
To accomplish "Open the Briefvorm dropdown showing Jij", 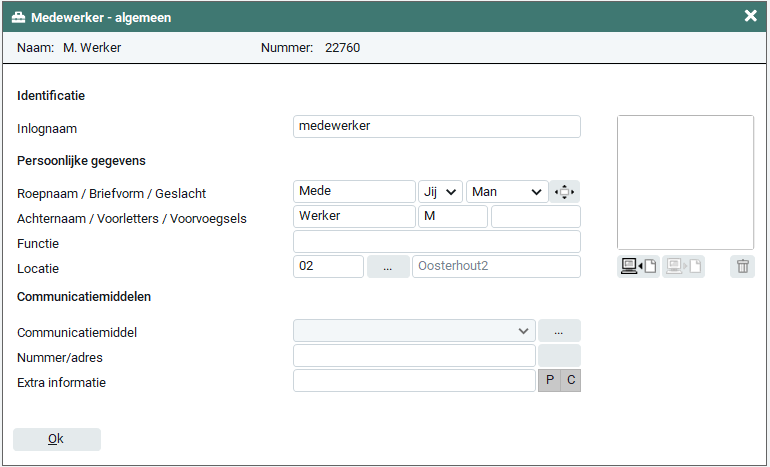I will (x=440, y=192).
